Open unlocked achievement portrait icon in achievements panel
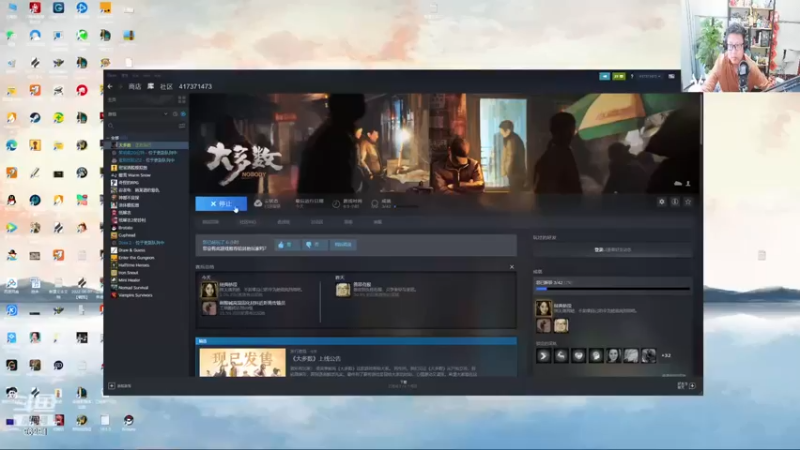800x450 pixels. [x=543, y=308]
